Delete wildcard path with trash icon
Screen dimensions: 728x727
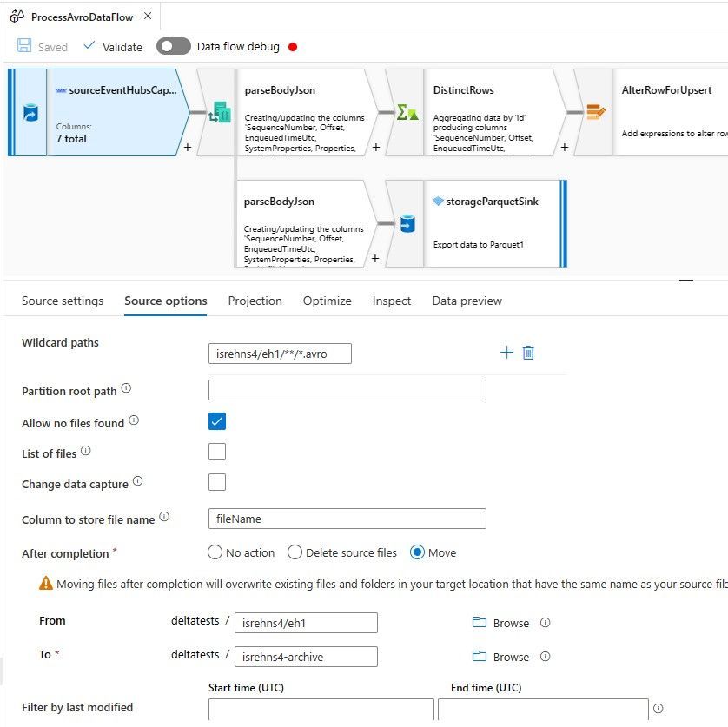[x=528, y=353]
